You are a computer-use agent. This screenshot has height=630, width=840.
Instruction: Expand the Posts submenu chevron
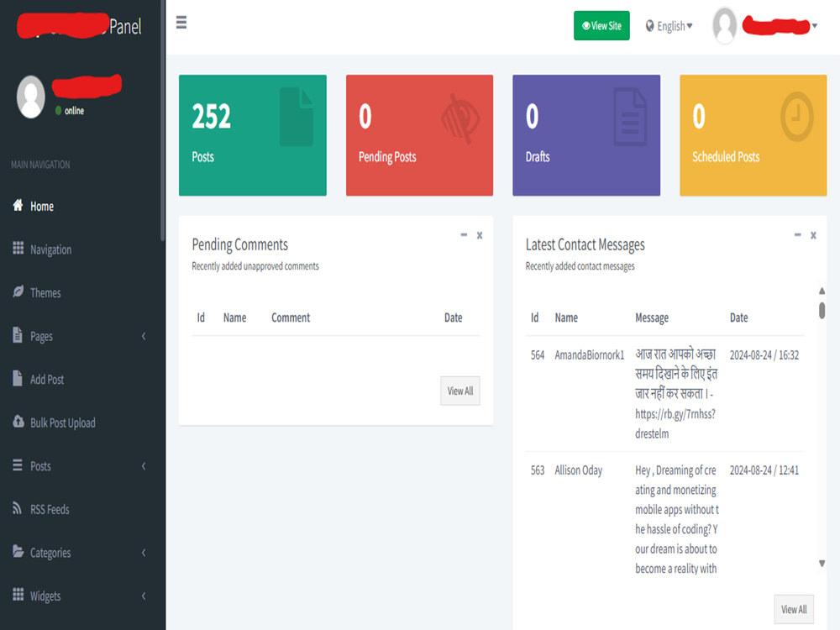coord(144,466)
